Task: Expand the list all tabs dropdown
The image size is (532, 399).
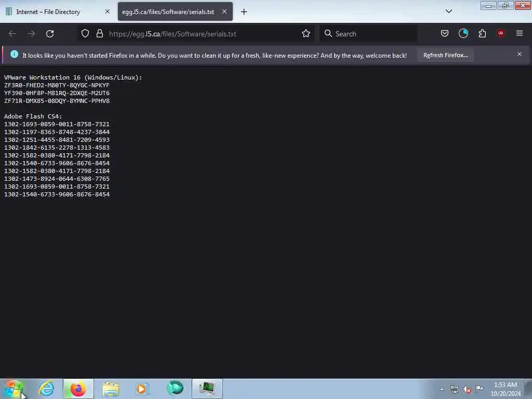Action: [448, 11]
